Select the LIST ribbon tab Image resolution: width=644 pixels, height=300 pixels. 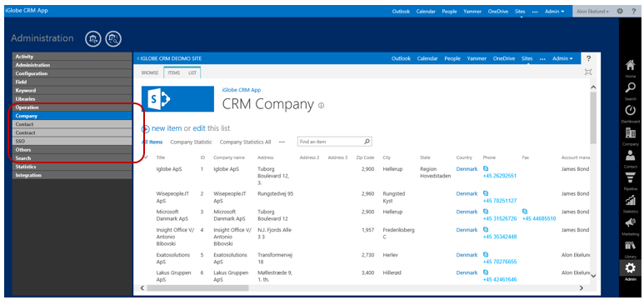click(x=192, y=72)
